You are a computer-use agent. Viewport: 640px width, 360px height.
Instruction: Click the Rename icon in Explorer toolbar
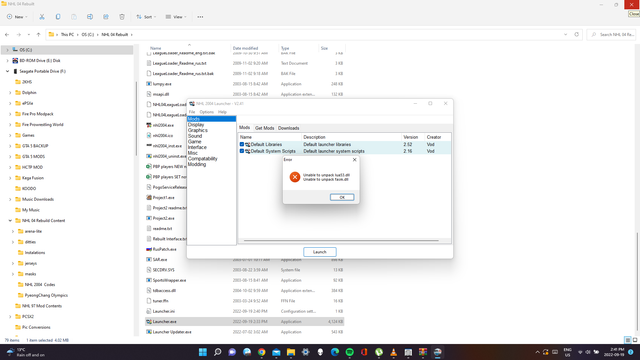(90, 17)
